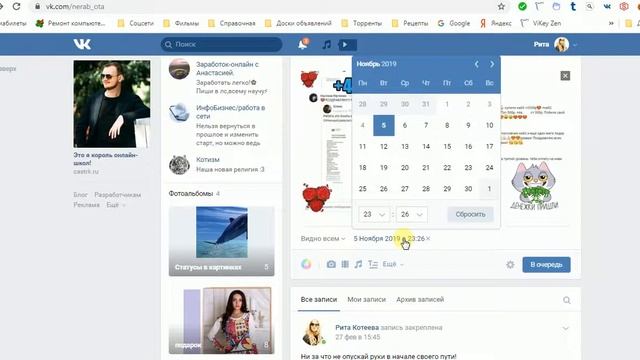
Task: Switch to Мои записи tab
Action: pos(367,300)
